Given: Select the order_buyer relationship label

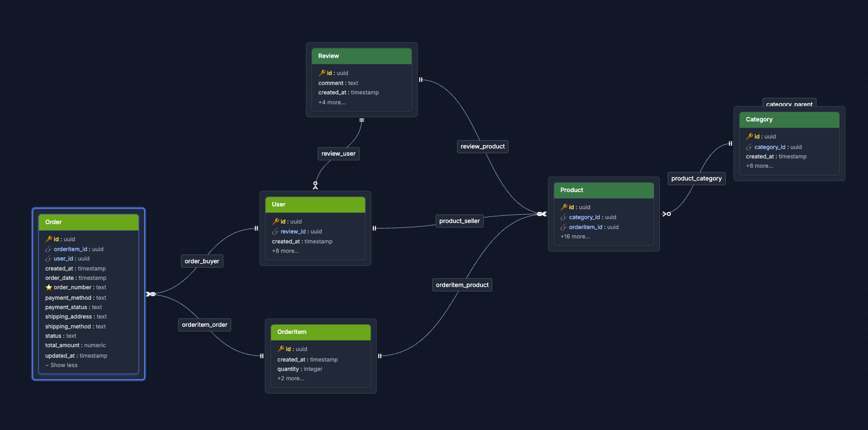Looking at the screenshot, I should (202, 261).
